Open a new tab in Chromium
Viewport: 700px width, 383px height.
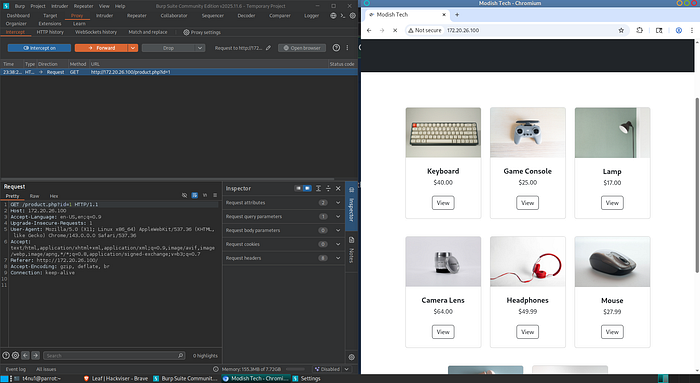click(x=457, y=15)
